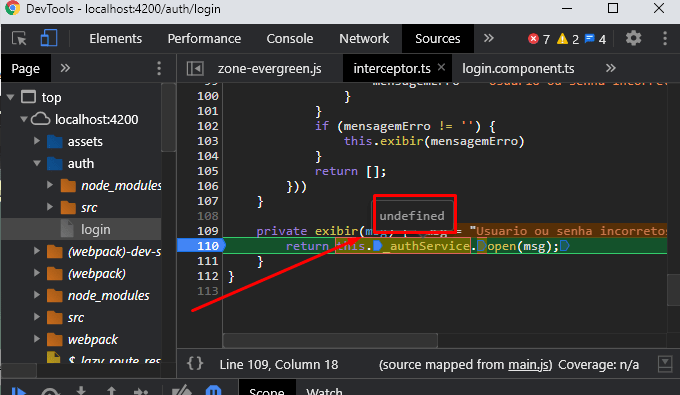Open the DevTools settings gear
The image size is (680, 395).
[x=633, y=38]
